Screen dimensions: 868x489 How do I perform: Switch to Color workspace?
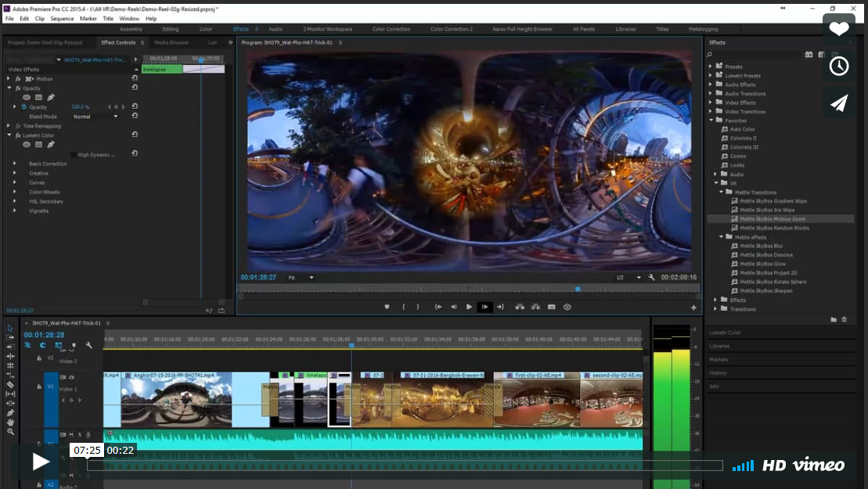coord(205,29)
